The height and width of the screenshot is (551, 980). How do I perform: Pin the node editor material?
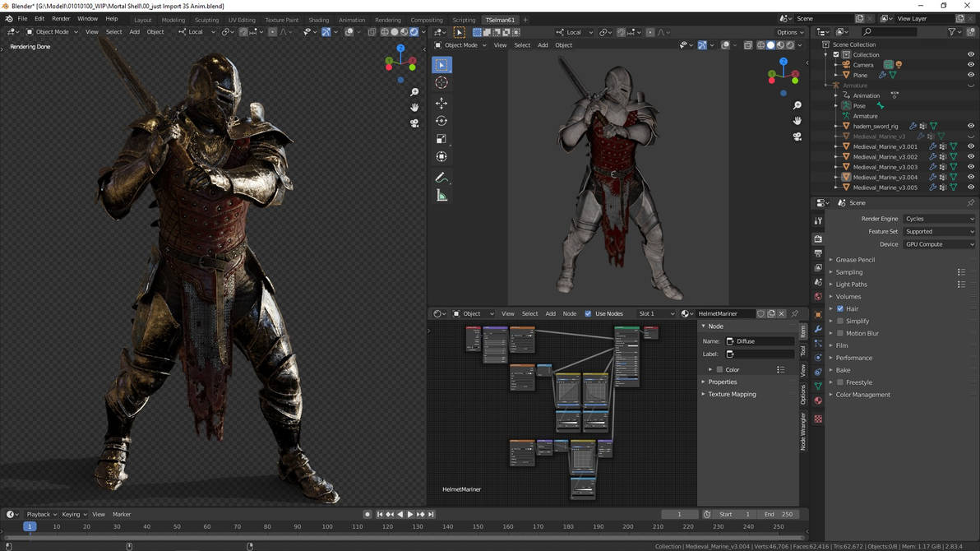[795, 313]
